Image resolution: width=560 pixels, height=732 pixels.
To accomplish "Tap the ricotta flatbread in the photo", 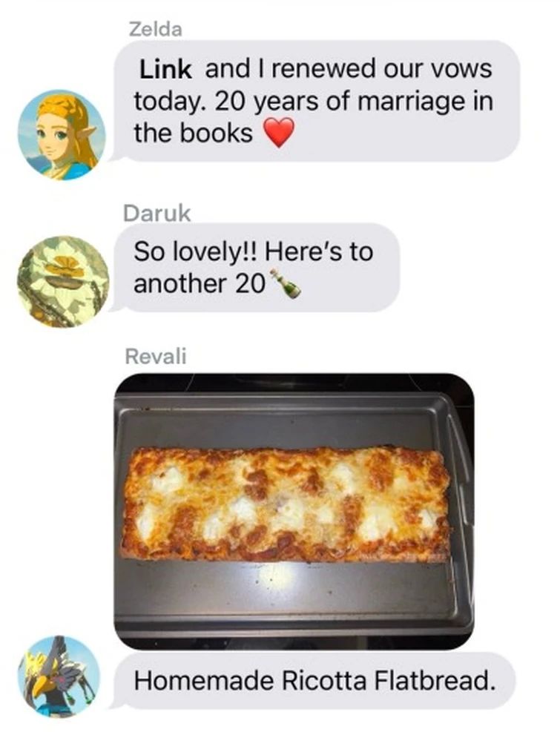I will 286,504.
